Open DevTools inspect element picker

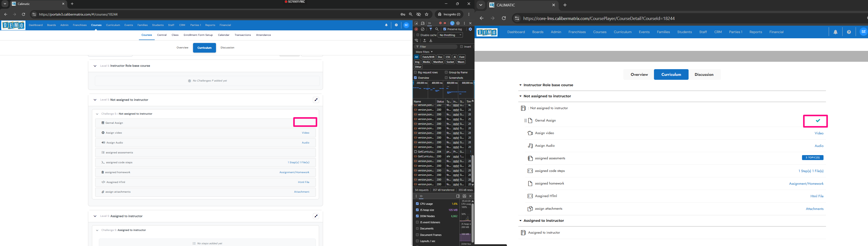416,23
